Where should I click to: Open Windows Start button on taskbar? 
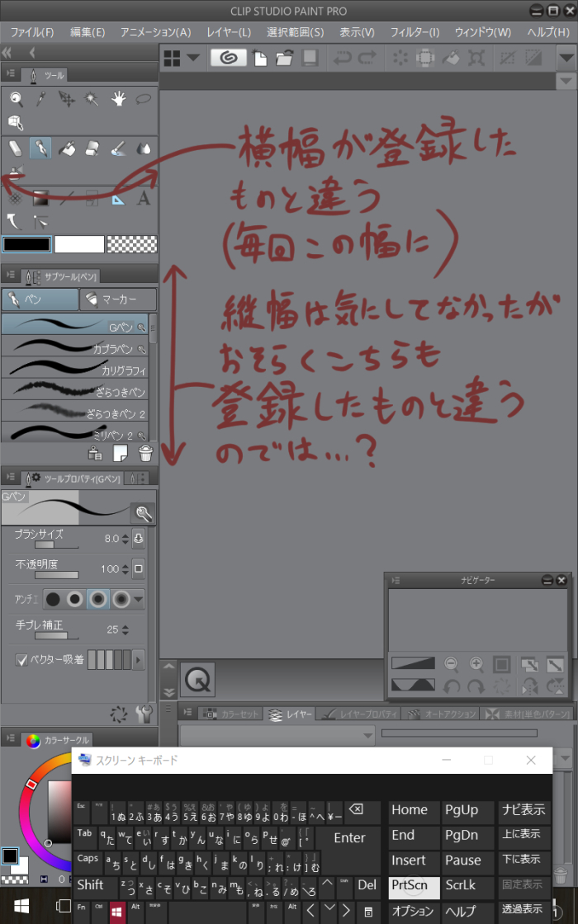click(x=21, y=906)
